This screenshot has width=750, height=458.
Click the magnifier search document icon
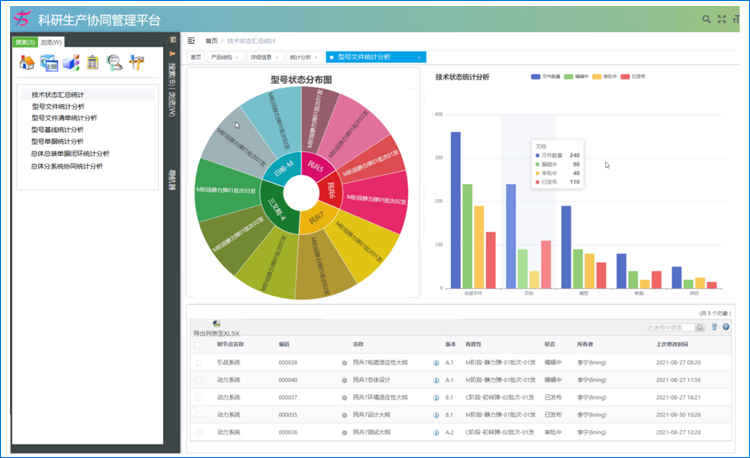click(x=114, y=63)
